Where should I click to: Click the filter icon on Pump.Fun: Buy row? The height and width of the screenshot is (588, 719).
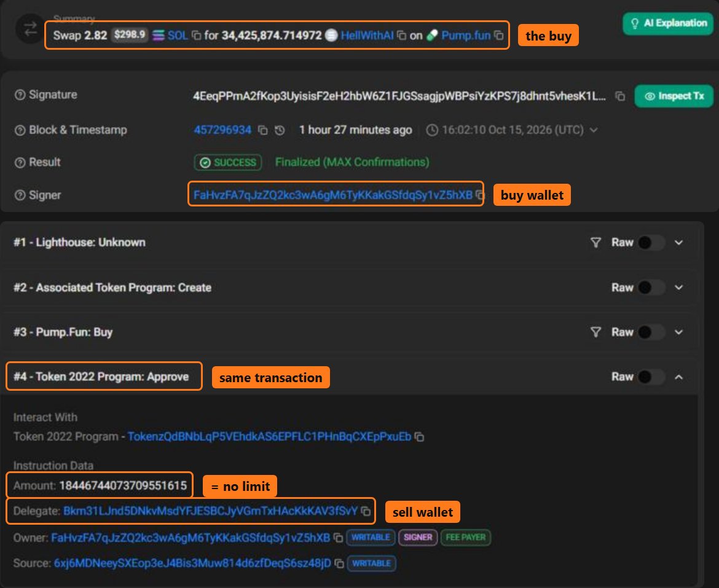point(595,332)
